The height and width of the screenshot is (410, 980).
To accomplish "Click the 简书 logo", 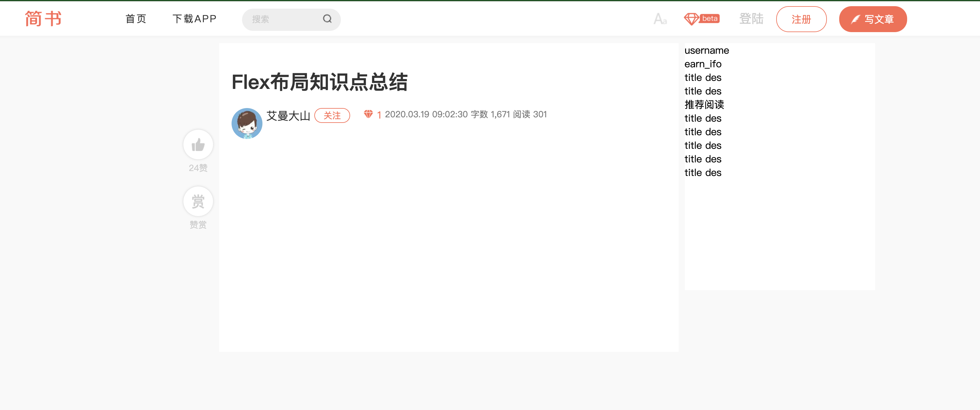I will [43, 18].
